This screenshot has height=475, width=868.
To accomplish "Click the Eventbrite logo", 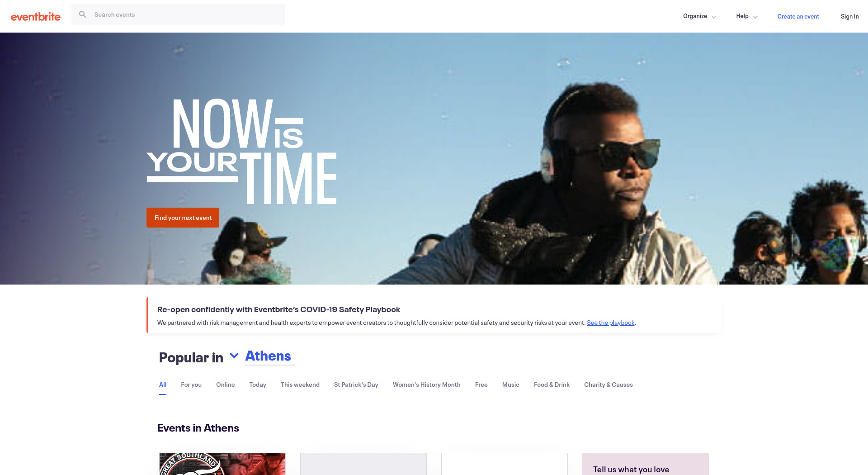I will pyautogui.click(x=36, y=17).
